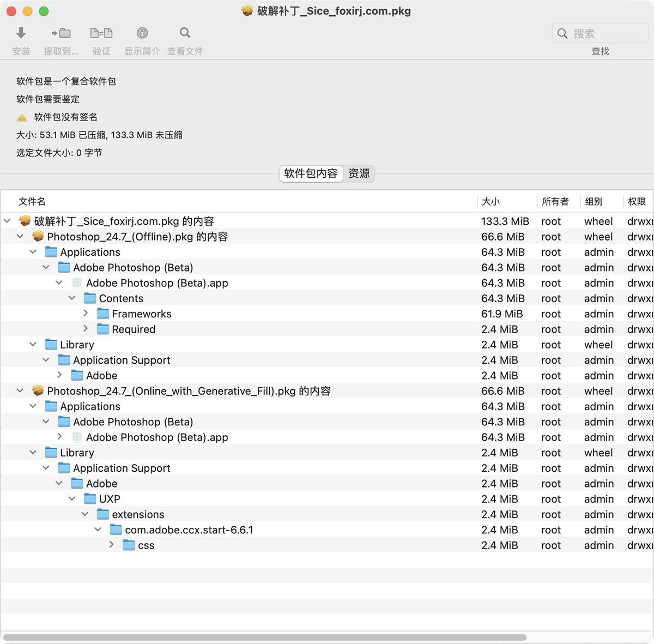This screenshot has width=654, height=644.
Task: Open 显示简介 info icon in toolbar
Action: pyautogui.click(x=142, y=33)
